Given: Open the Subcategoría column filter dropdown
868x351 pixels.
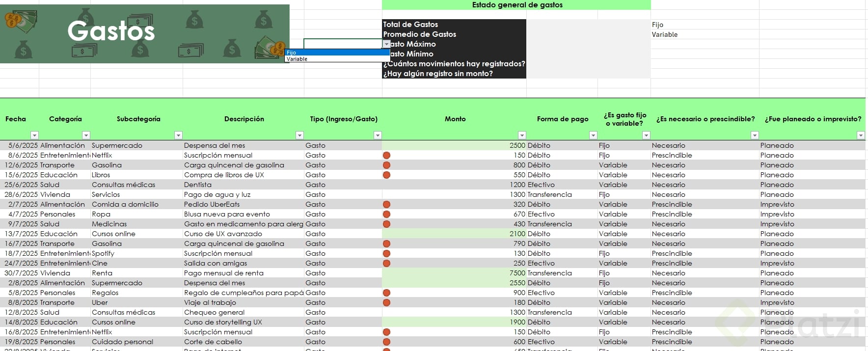Looking at the screenshot, I should click(x=178, y=135).
